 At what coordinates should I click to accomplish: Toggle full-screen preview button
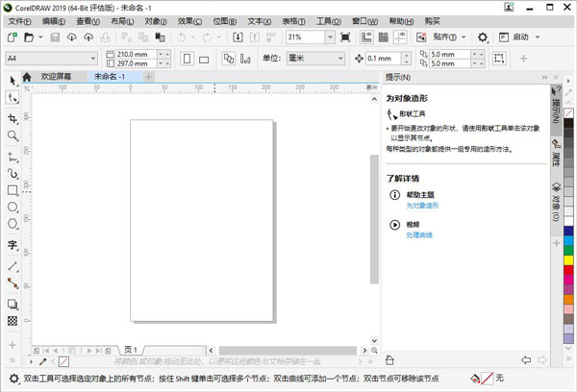click(345, 37)
